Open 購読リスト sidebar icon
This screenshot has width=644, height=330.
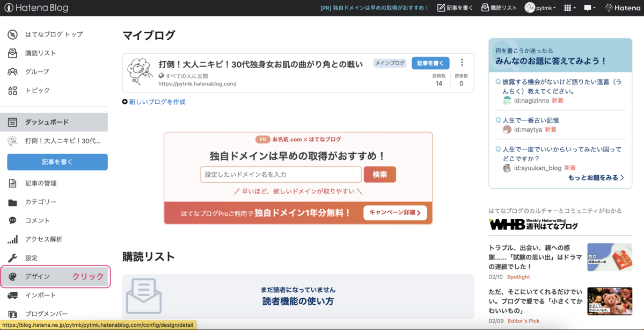pyautogui.click(x=13, y=53)
